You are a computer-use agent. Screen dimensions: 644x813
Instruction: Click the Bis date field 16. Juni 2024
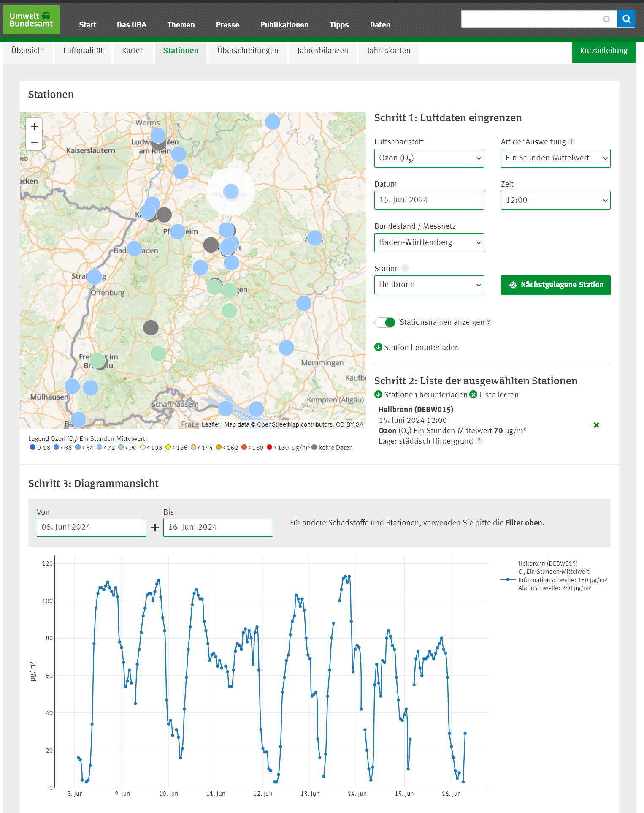[218, 527]
